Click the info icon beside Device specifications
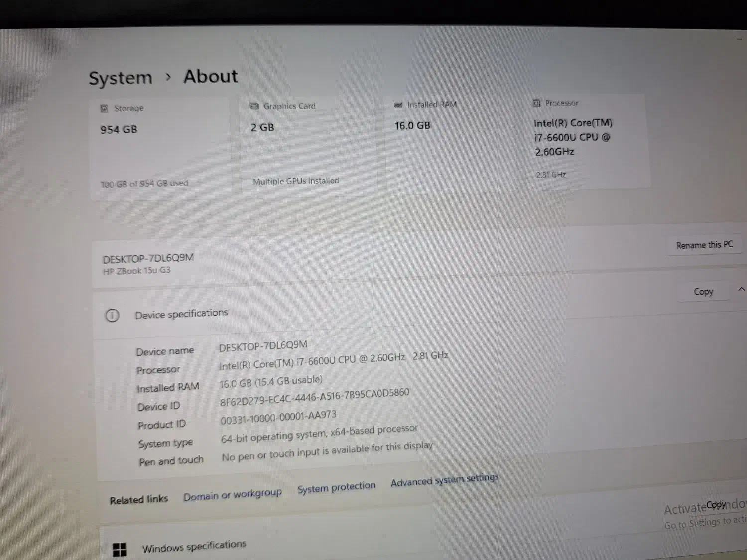The height and width of the screenshot is (560, 747). (112, 316)
